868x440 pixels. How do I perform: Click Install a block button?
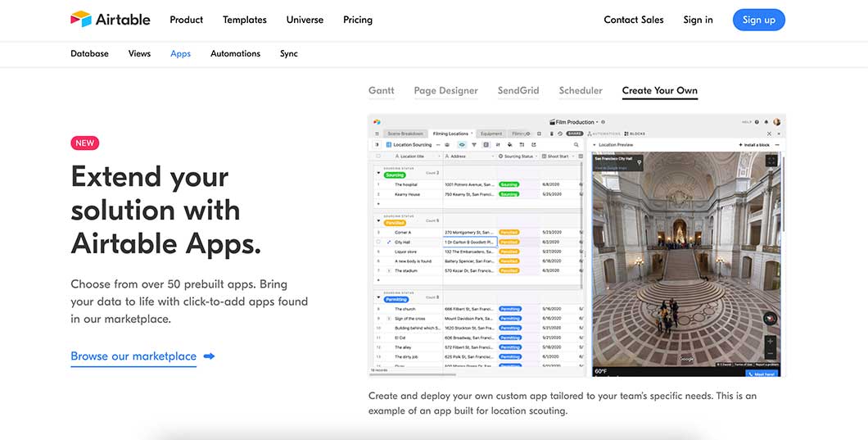[754, 145]
